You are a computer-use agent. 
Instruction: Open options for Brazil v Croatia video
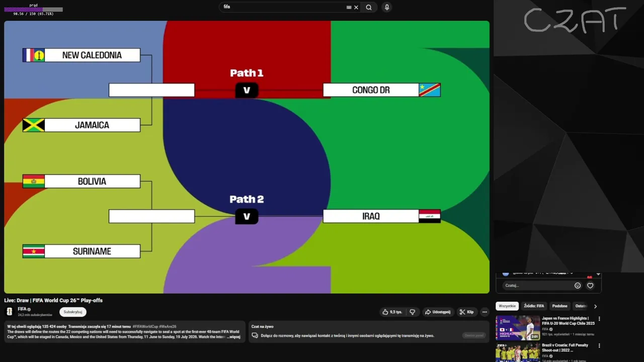tap(599, 346)
